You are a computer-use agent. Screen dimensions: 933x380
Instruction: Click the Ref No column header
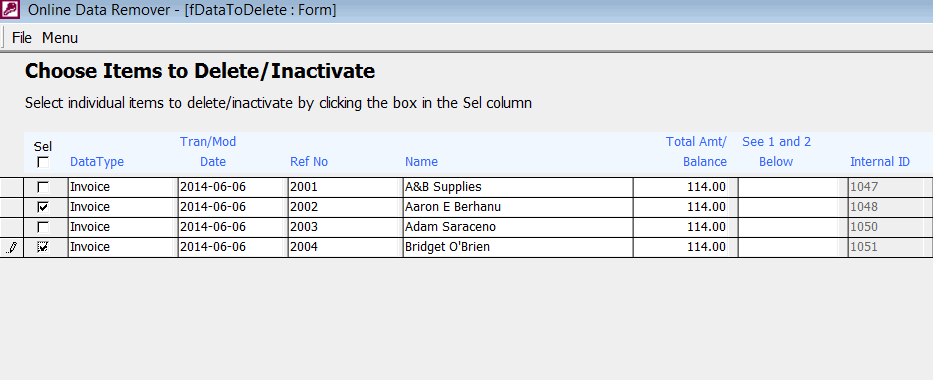(x=309, y=162)
